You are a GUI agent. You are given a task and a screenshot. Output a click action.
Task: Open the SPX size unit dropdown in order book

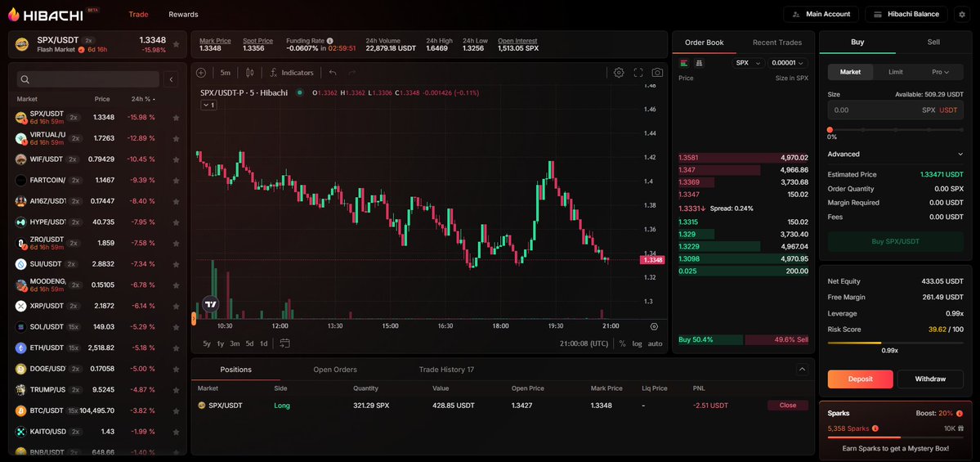[748, 63]
